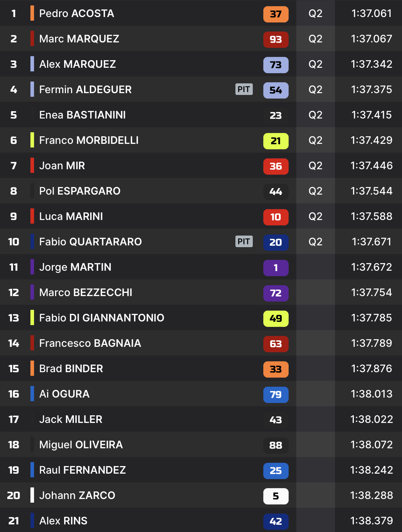The image size is (402, 532).
Task: Select Fabio DI GIANNANTONIO name
Action: pyautogui.click(x=101, y=318)
